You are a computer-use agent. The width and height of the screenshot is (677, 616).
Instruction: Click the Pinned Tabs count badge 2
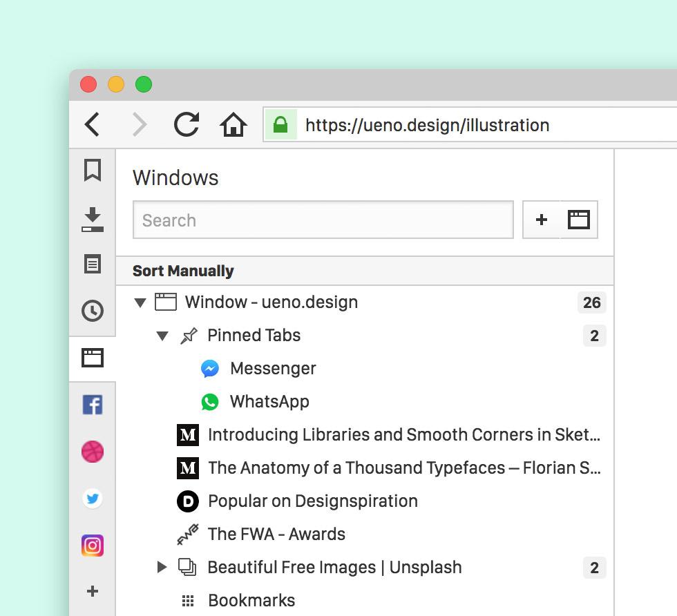coord(595,336)
